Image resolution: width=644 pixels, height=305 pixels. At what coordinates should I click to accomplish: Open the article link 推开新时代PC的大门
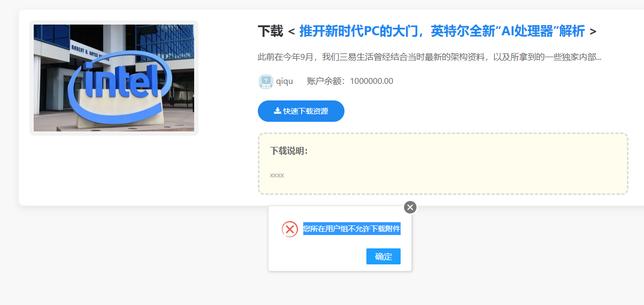pos(441,31)
